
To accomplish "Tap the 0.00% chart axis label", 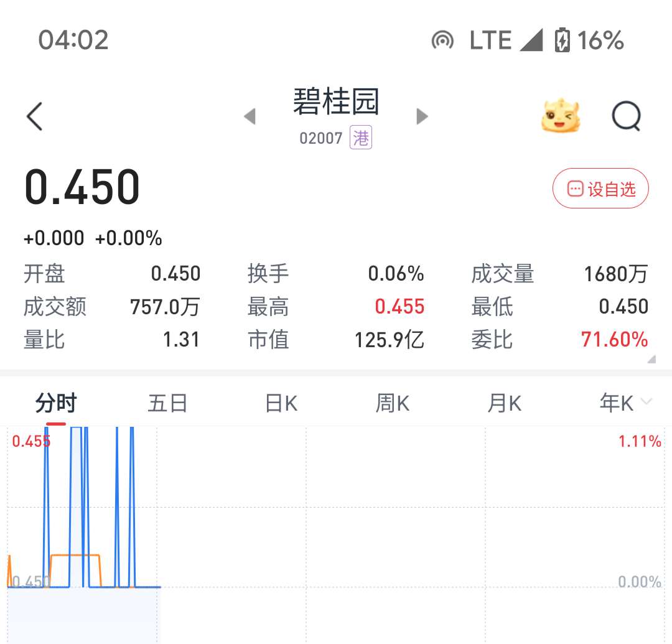I will coord(640,582).
